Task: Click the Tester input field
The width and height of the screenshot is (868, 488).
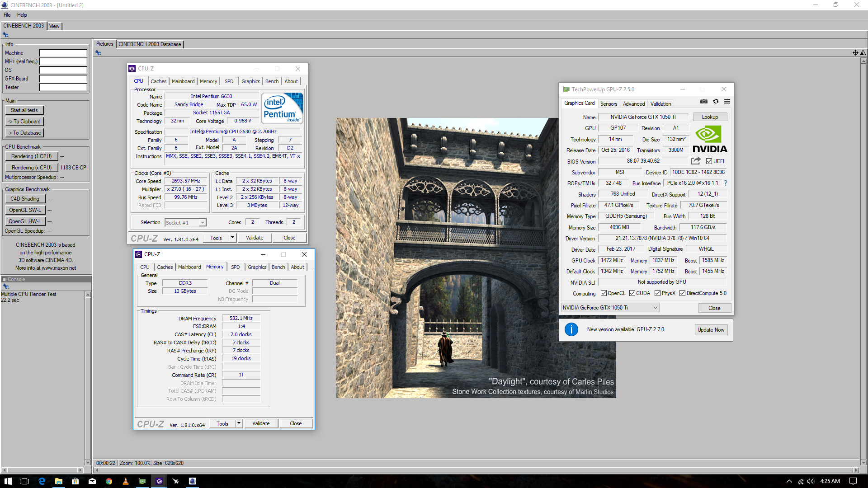Action: [x=63, y=87]
